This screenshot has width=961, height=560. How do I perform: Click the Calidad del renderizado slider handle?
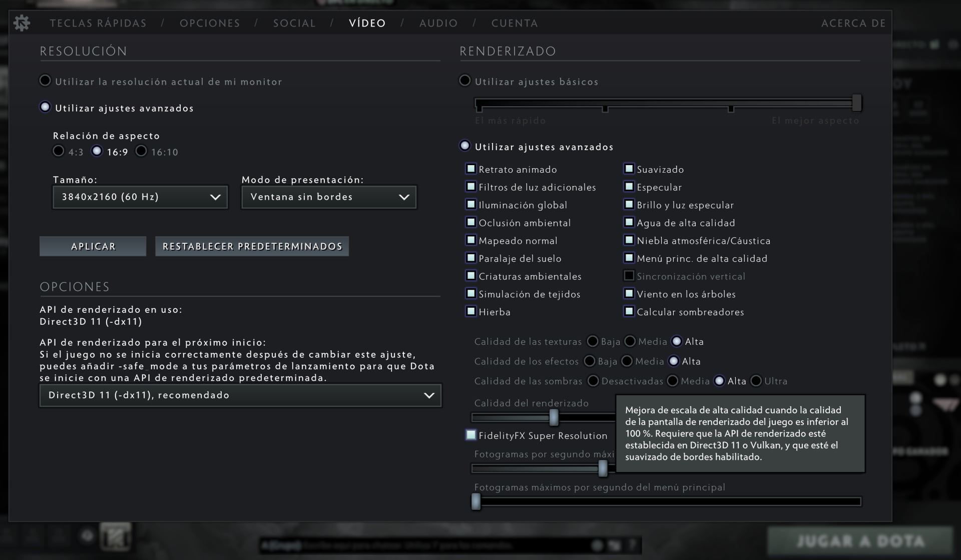(x=554, y=417)
